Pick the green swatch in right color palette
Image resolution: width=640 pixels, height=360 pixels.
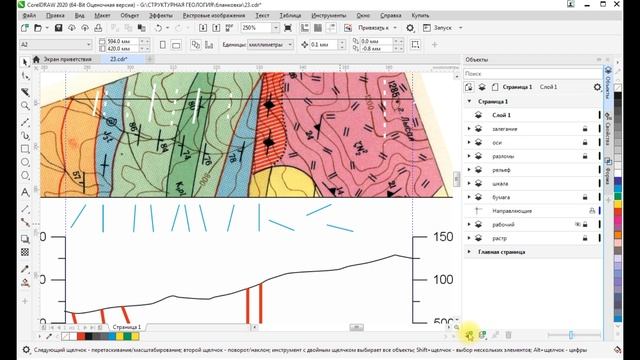click(618, 197)
